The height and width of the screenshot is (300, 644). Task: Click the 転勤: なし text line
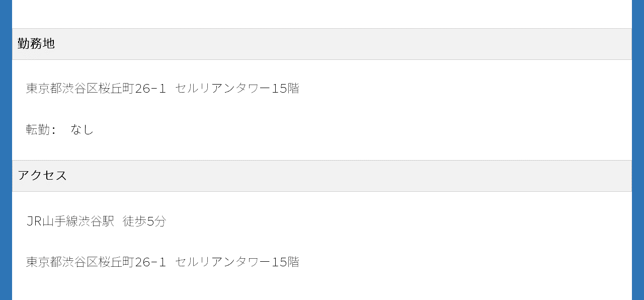tap(60, 130)
